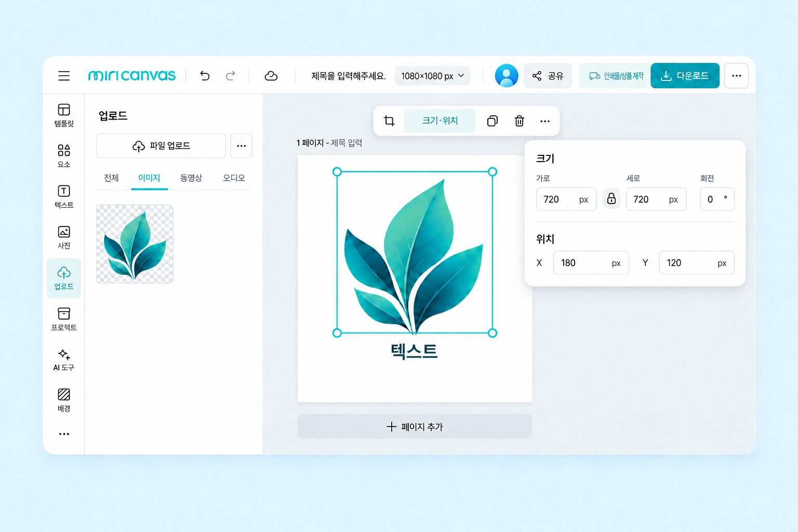Open the user profile avatar
This screenshot has width=798, height=532.
point(507,76)
